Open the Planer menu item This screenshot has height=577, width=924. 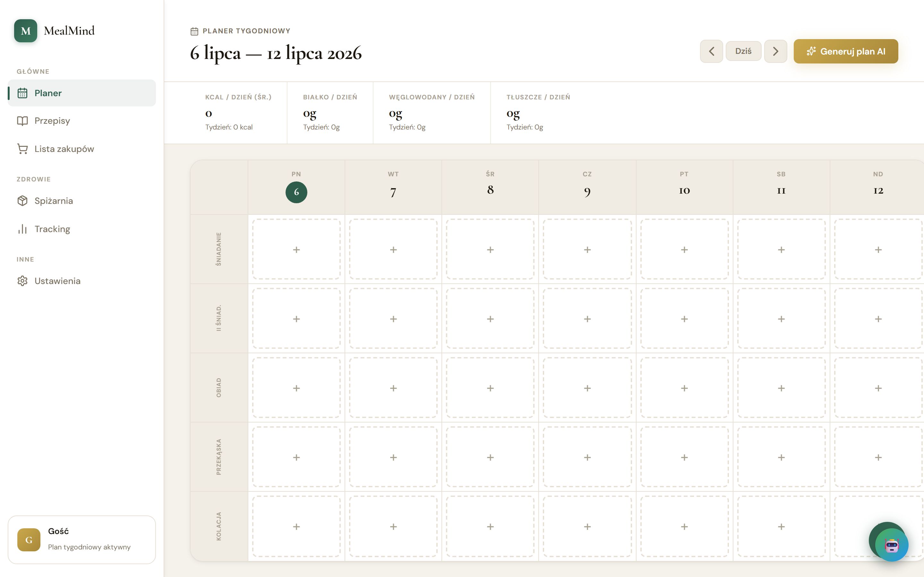(x=82, y=93)
